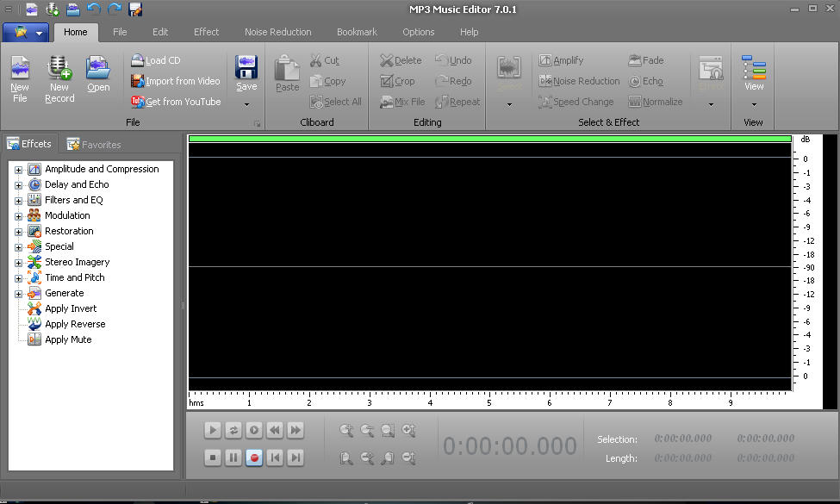Click the large Select waveform icon

point(509,68)
